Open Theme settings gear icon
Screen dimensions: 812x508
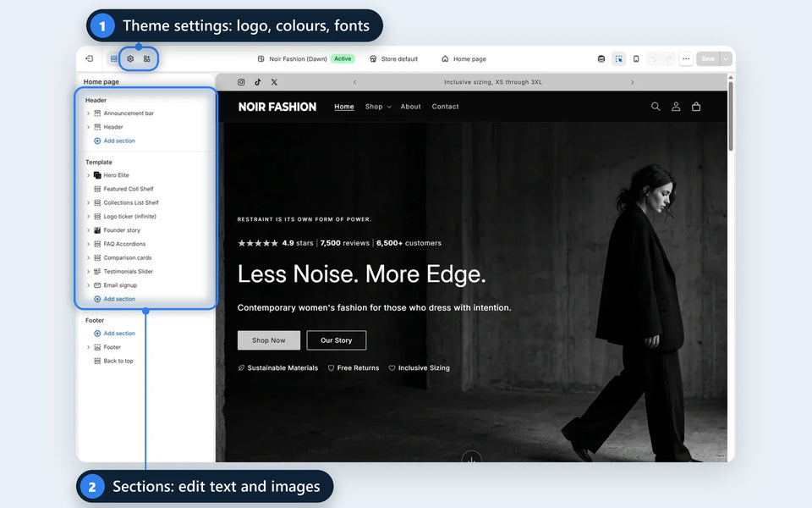click(x=130, y=59)
